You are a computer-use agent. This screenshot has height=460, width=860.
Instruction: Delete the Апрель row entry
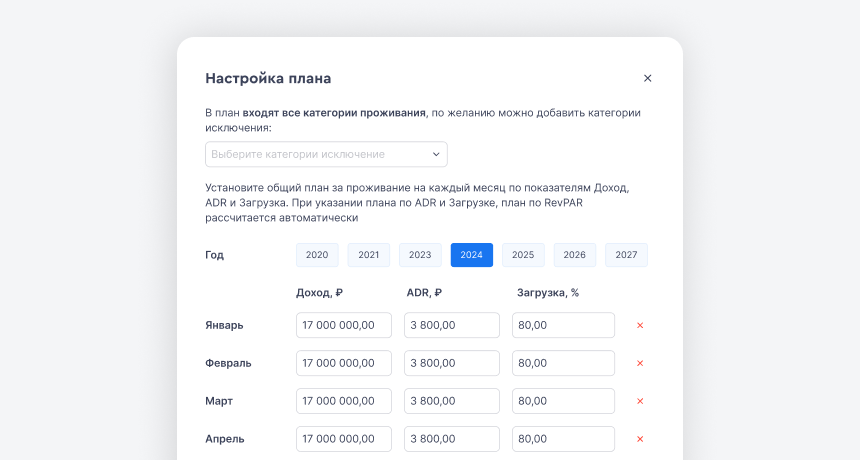coord(640,439)
